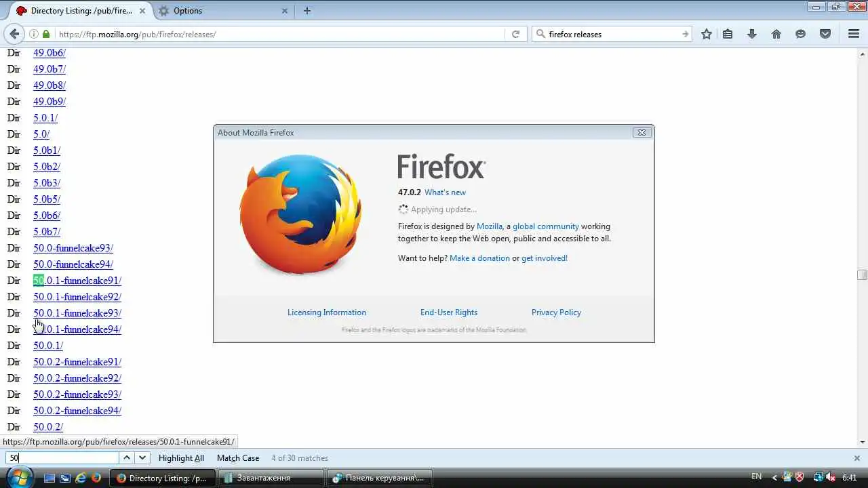Go to the Home page

click(776, 34)
